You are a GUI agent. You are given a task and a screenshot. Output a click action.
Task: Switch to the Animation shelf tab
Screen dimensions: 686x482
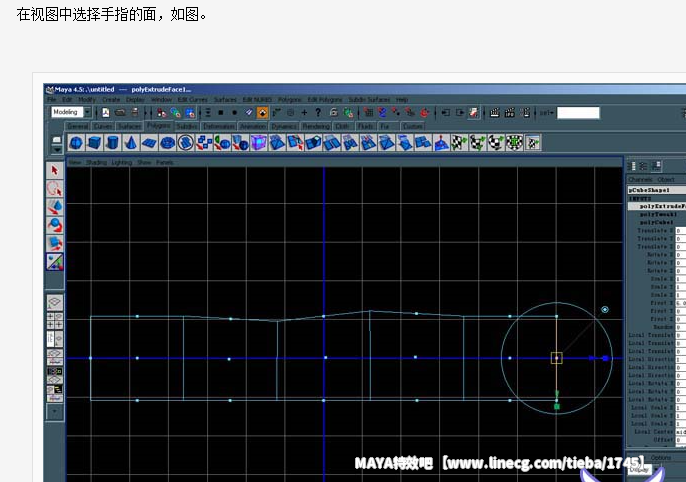tap(253, 126)
